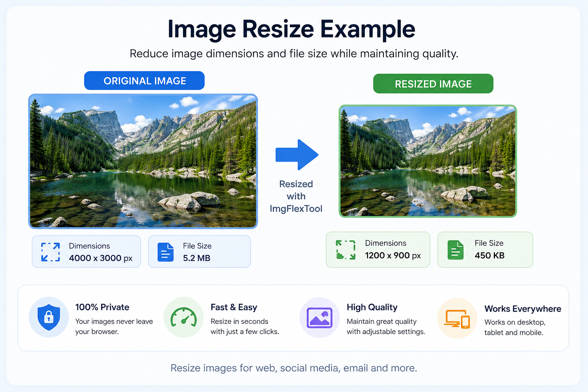This screenshot has height=392, width=588.
Task: Click the purple picture quality icon
Action: pos(320,318)
